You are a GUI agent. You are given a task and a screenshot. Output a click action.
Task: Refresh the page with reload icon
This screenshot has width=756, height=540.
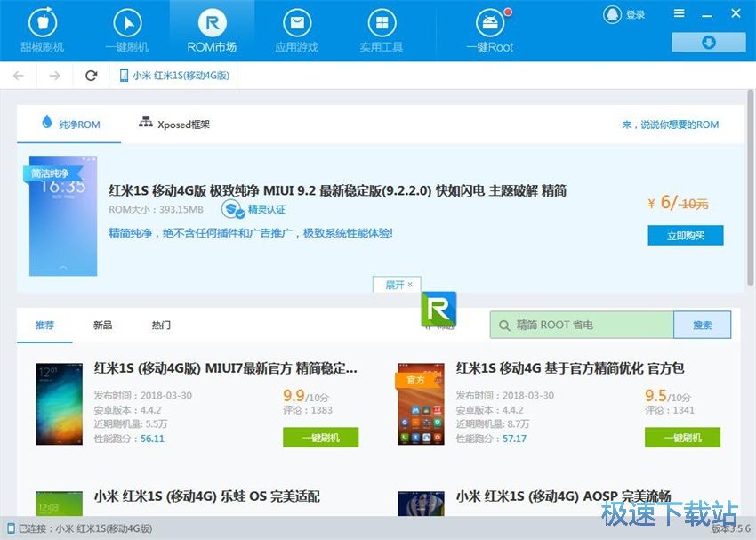pyautogui.click(x=91, y=76)
